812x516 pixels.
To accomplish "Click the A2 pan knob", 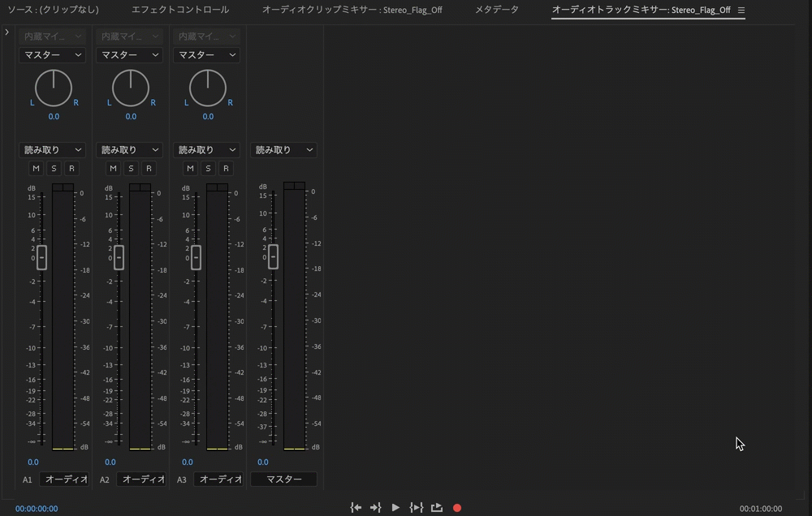I will 131,88.
